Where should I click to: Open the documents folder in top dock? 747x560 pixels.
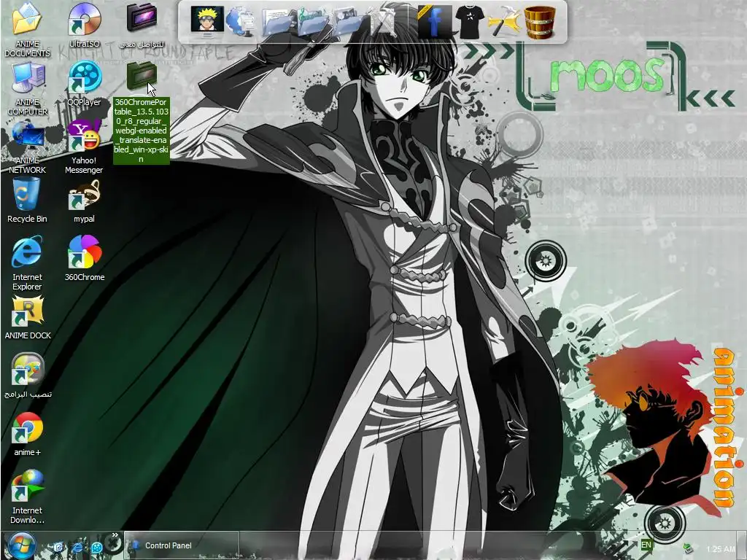click(x=276, y=24)
